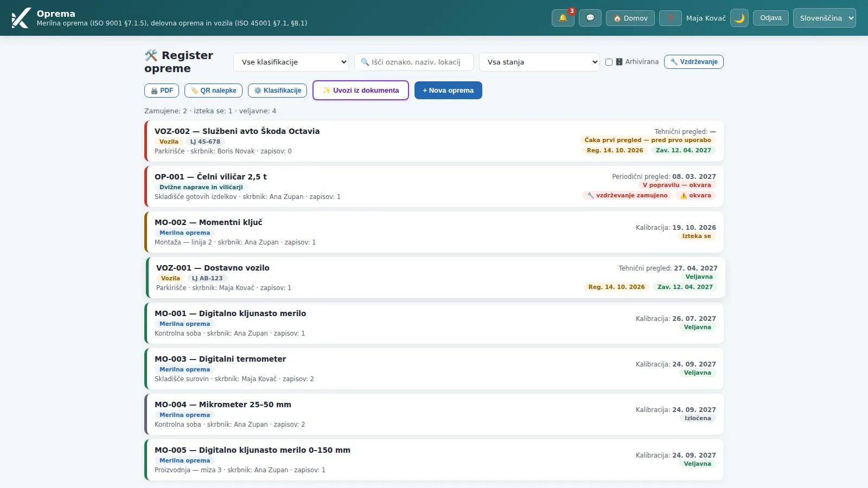Open MO-005 Digitalno kljunasto merilo 0-150 mm
868x488 pixels.
click(x=434, y=460)
